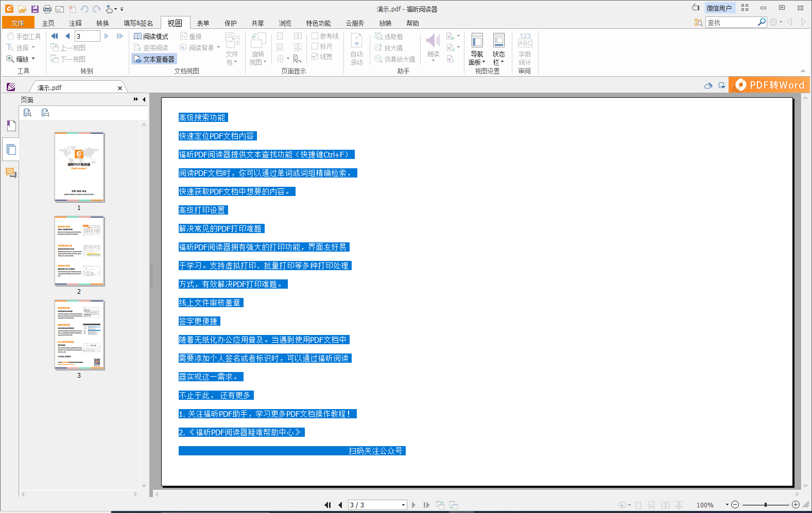Select the 阅读模式 reading mode icon

(x=137, y=37)
